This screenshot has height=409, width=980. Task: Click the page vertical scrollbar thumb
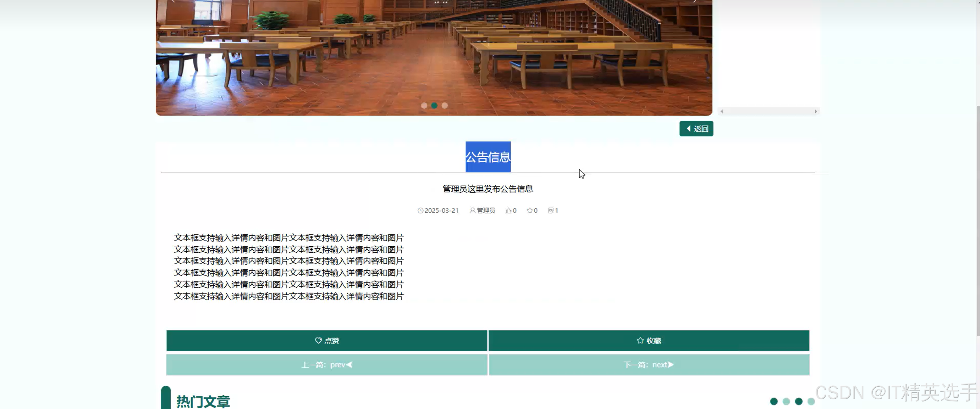tap(978, 221)
